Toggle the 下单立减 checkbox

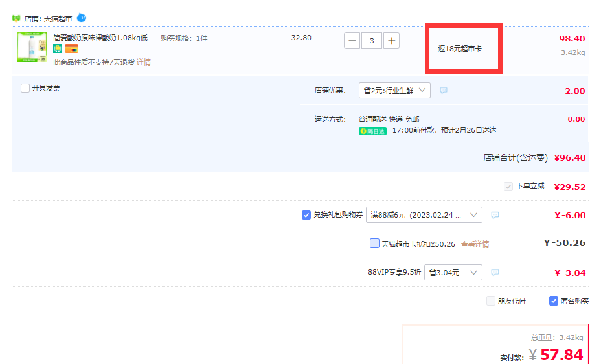[x=508, y=187]
